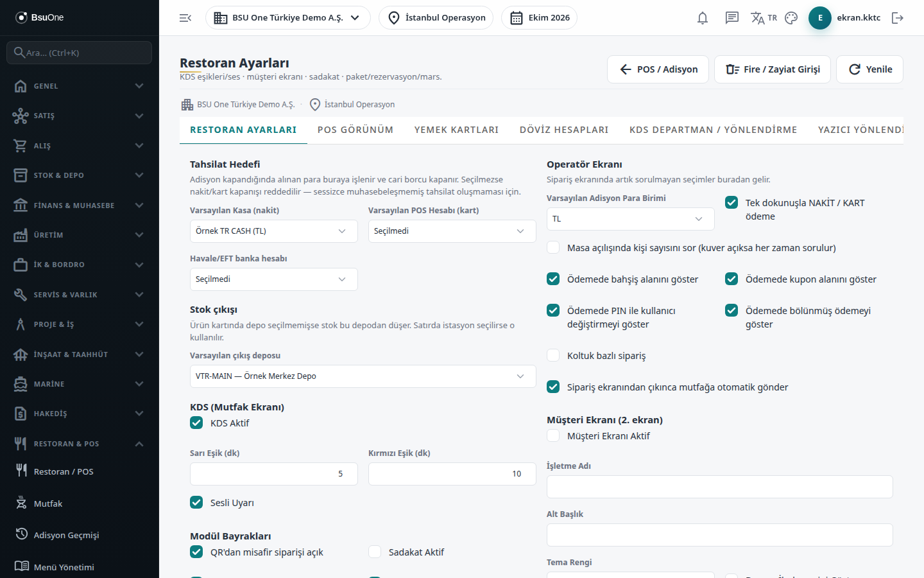The height and width of the screenshot is (578, 924).
Task: Enable Sadakat Aktif checkbox
Action: pyautogui.click(x=375, y=552)
